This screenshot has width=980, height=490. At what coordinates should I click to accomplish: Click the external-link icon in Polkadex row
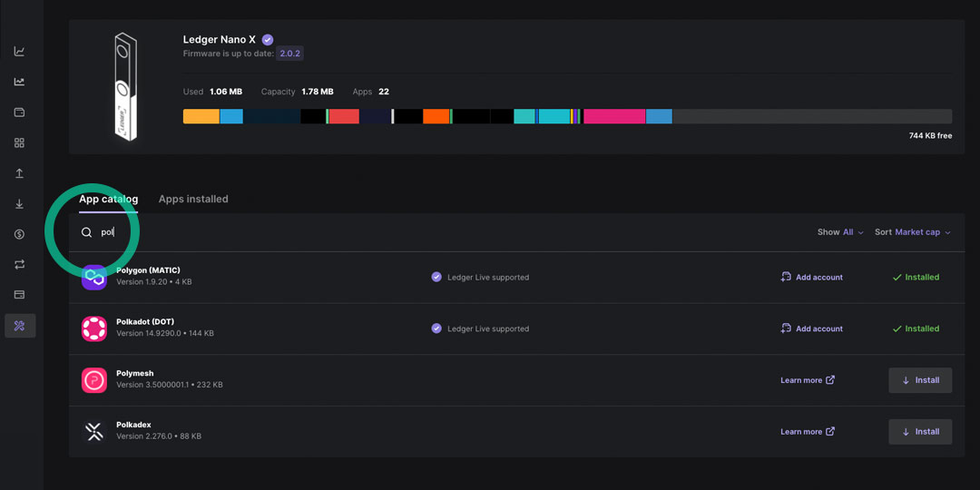coord(830,431)
